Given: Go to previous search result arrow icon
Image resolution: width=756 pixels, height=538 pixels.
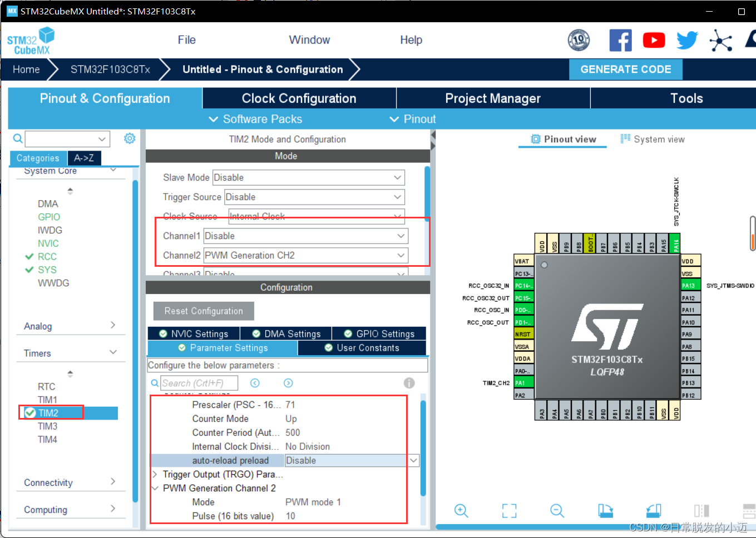Looking at the screenshot, I should pyautogui.click(x=255, y=383).
